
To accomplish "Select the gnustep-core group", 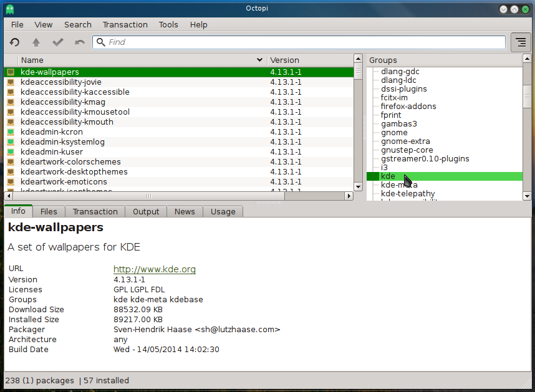I will point(407,150).
